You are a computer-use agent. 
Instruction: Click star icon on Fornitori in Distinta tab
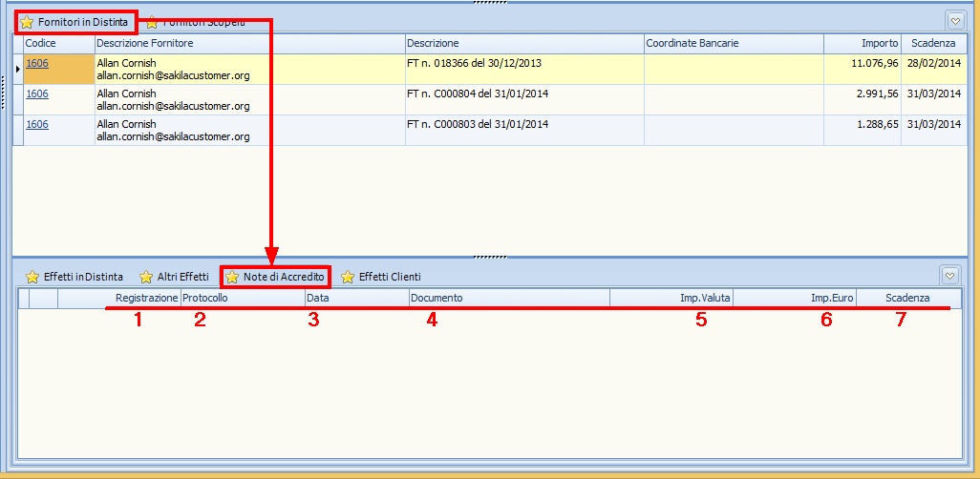click(27, 22)
